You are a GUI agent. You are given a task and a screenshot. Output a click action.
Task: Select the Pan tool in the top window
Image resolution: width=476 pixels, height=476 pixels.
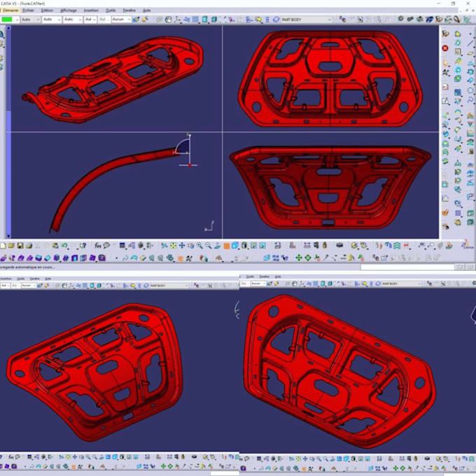click(x=182, y=246)
